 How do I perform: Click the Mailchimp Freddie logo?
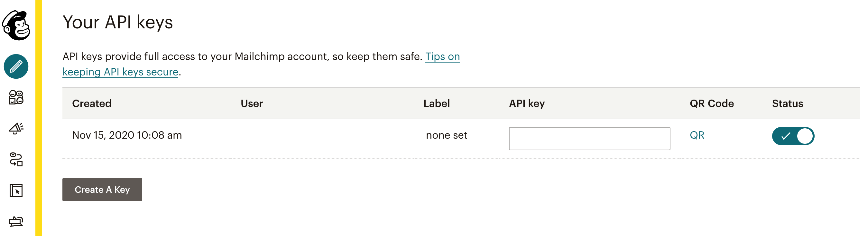click(x=16, y=25)
